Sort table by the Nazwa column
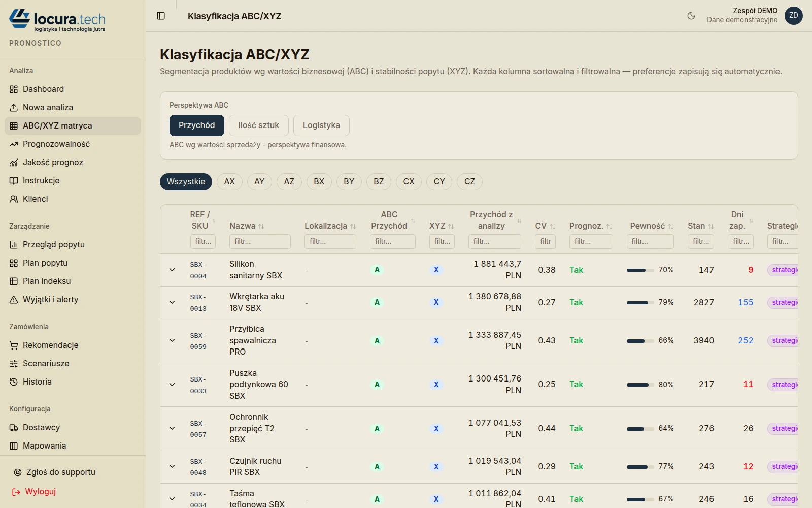Screen dimensions: 812x508 pyautogui.click(x=247, y=226)
